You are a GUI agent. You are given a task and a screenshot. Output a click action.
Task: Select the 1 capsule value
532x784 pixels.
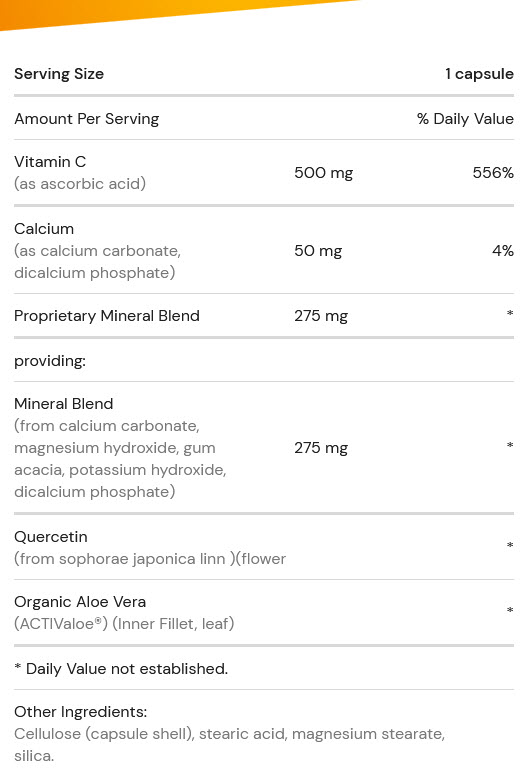480,74
